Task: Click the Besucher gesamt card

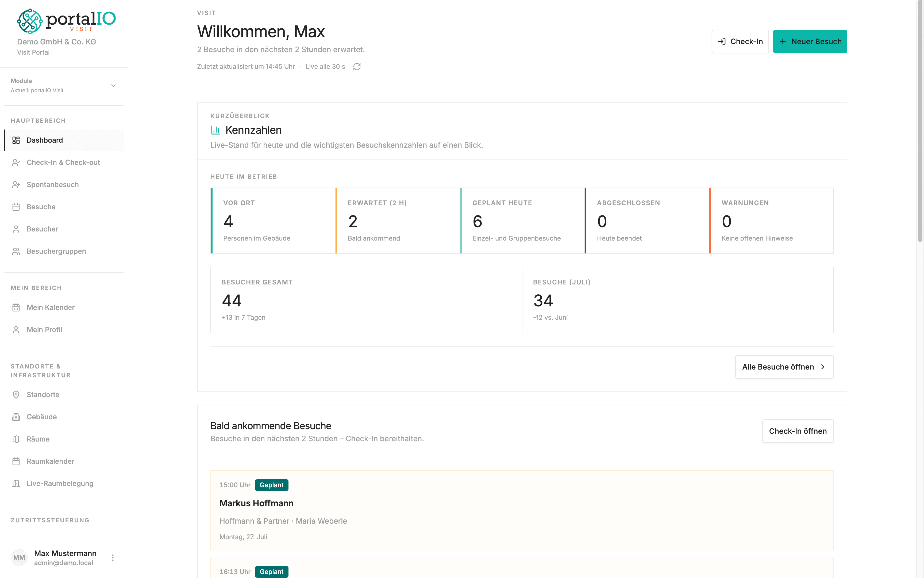Action: click(366, 300)
